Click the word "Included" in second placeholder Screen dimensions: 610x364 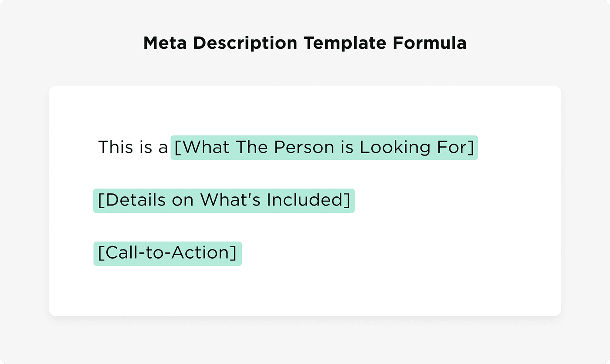point(305,200)
